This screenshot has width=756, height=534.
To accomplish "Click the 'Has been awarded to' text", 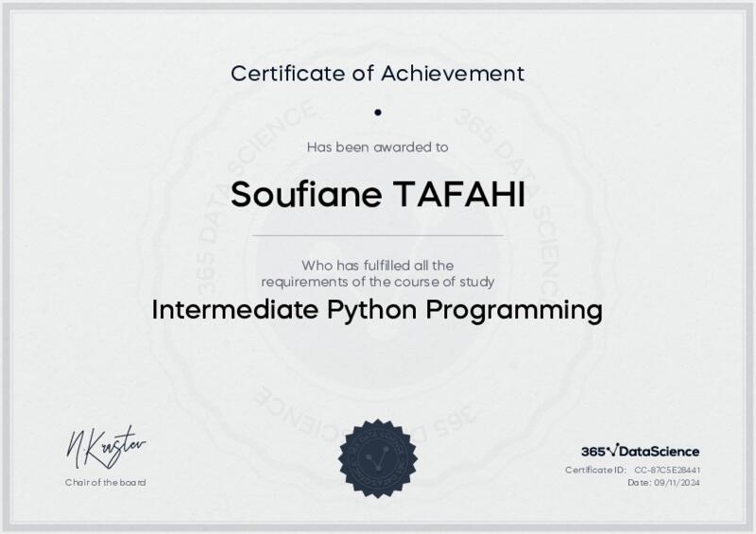I will [x=377, y=146].
